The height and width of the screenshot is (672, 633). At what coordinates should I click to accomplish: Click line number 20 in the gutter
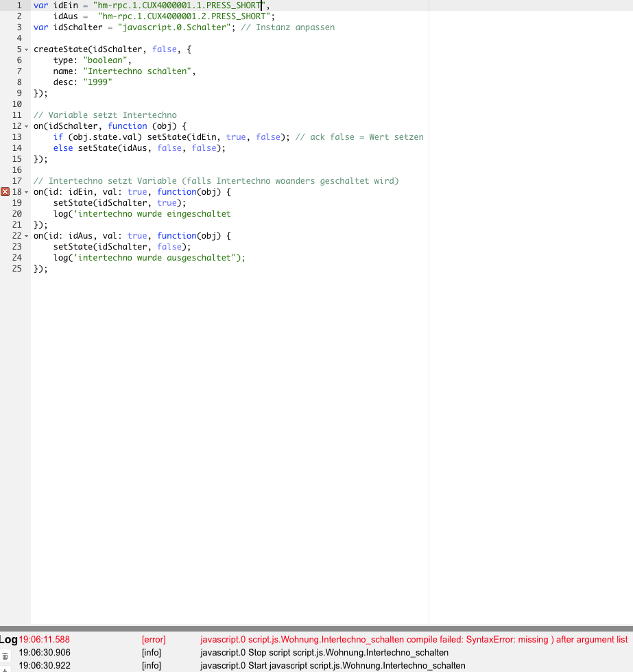17,214
